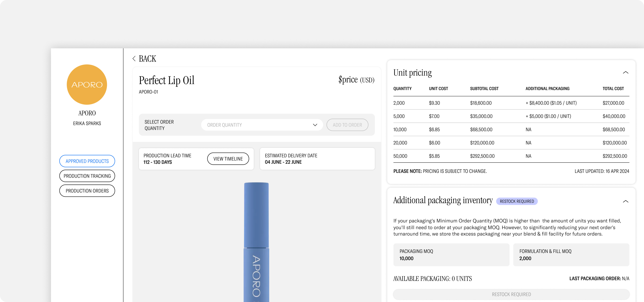Click the BACK text link

(x=147, y=59)
